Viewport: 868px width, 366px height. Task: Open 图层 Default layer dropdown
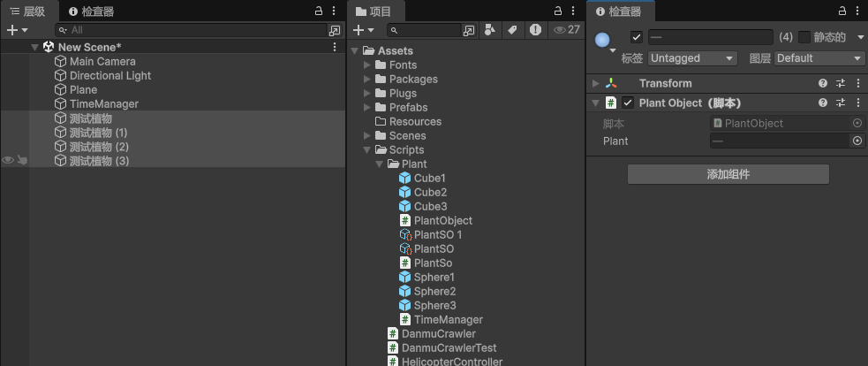tap(819, 58)
